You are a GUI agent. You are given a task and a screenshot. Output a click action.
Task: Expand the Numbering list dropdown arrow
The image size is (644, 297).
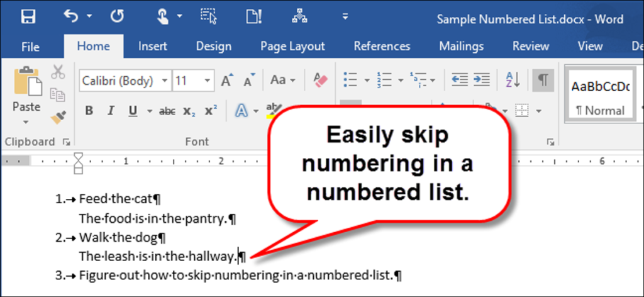[x=401, y=80]
